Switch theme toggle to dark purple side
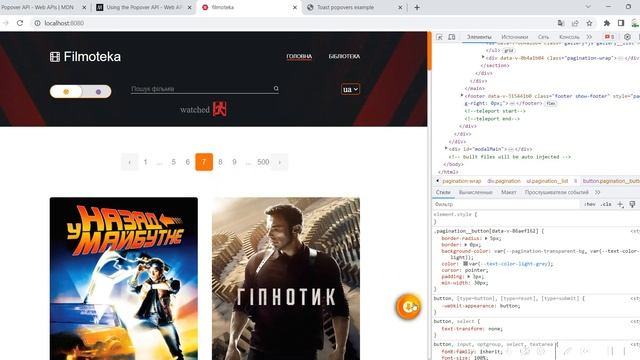Viewport: 640px width, 360px height. [x=98, y=92]
